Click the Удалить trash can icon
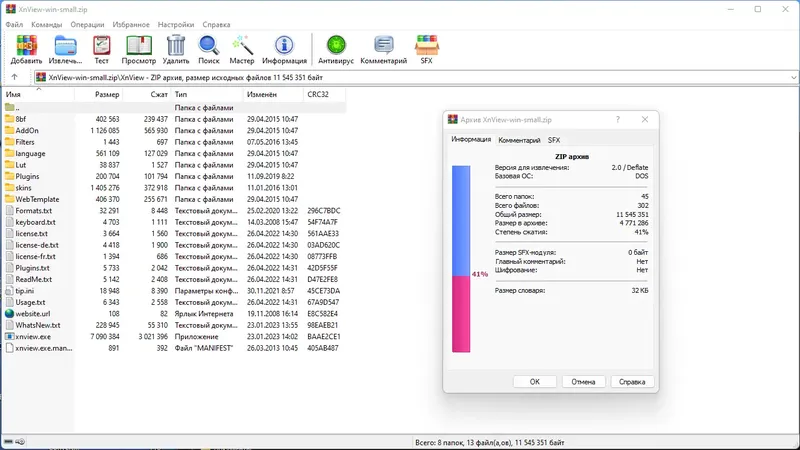800x450 pixels. pyautogui.click(x=176, y=45)
